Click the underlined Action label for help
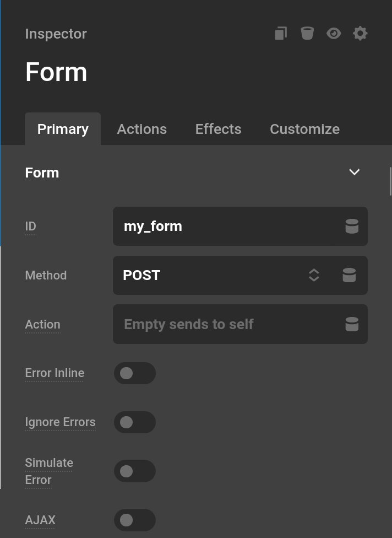392x538 pixels. coord(42,324)
